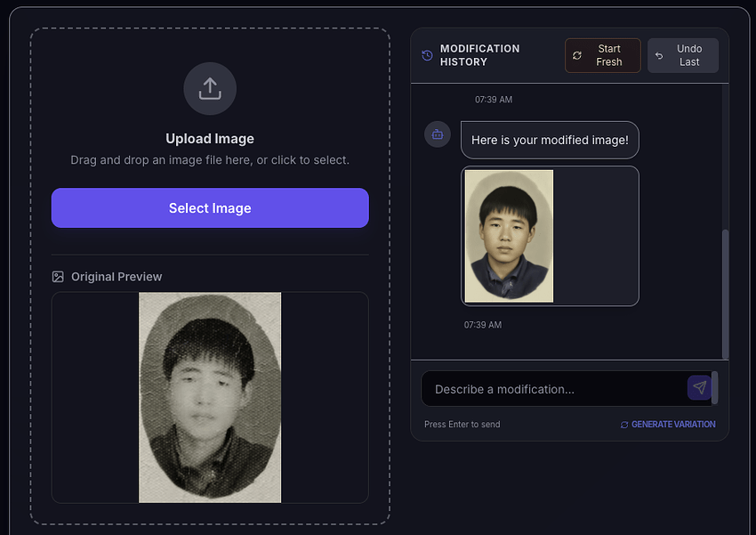Click the MODIFICATION HISTORY title text
756x535 pixels.
click(x=479, y=55)
